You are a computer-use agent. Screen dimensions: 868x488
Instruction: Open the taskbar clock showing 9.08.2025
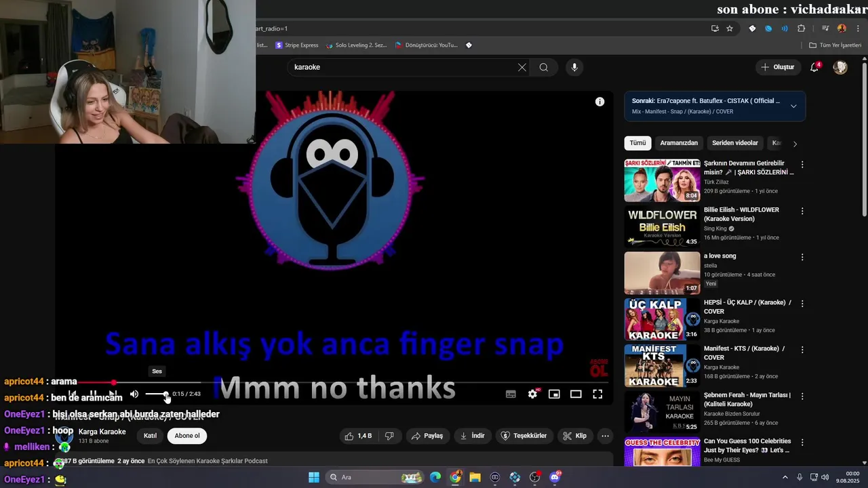(848, 477)
